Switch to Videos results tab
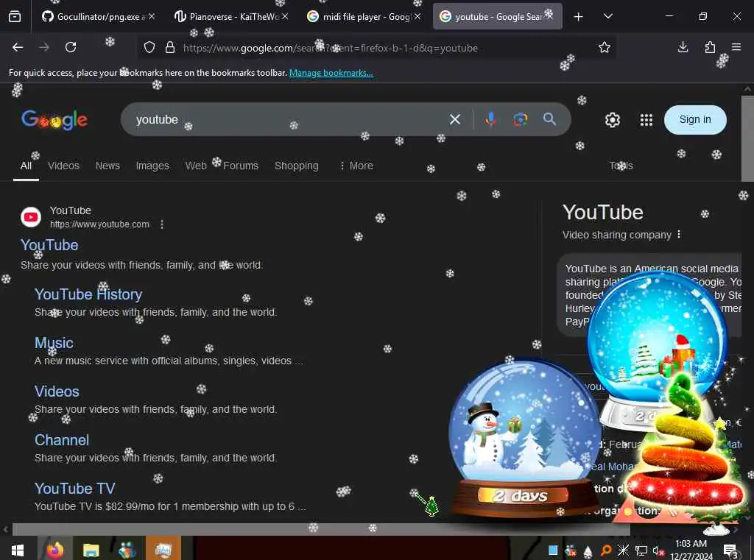The image size is (754, 560). (63, 166)
